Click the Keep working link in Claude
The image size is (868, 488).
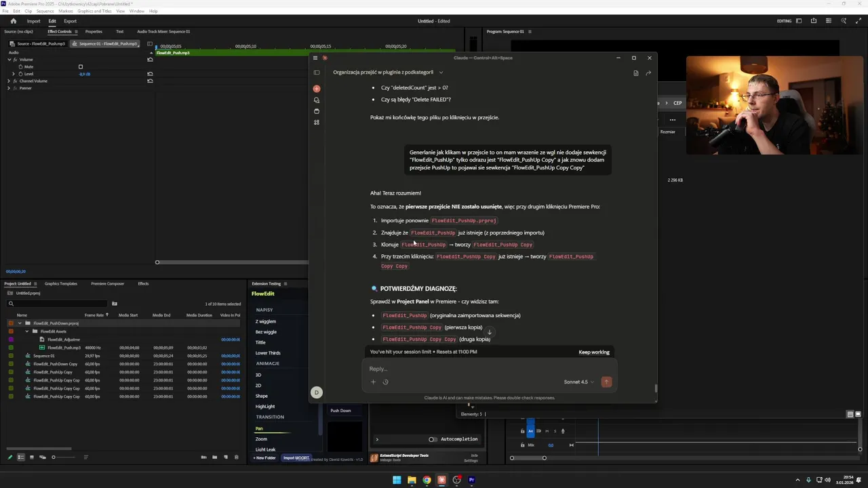[x=594, y=352]
